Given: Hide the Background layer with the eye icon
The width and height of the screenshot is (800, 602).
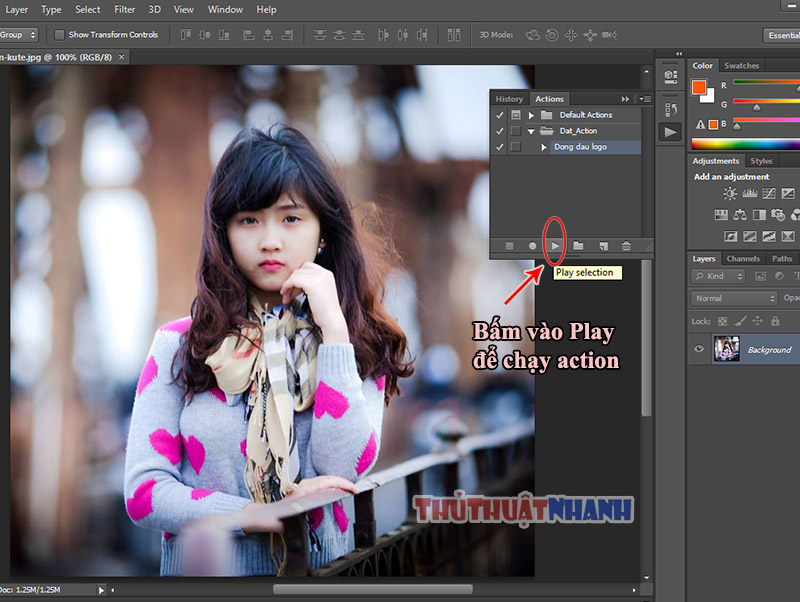Looking at the screenshot, I should (x=699, y=349).
